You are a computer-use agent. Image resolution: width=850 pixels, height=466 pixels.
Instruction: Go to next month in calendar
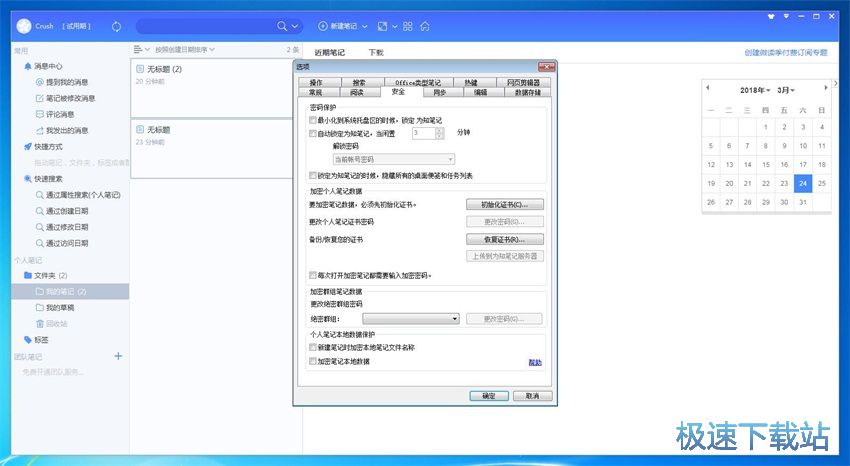point(826,88)
